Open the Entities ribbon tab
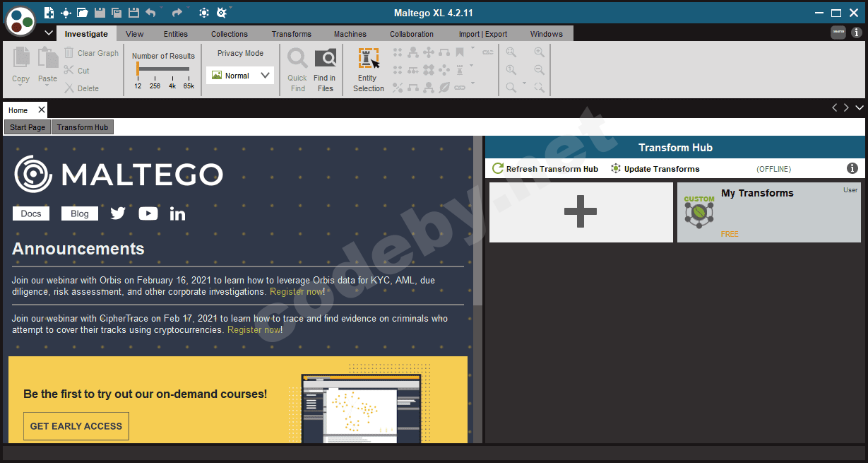Screen dimensions: 868x463 point(176,34)
